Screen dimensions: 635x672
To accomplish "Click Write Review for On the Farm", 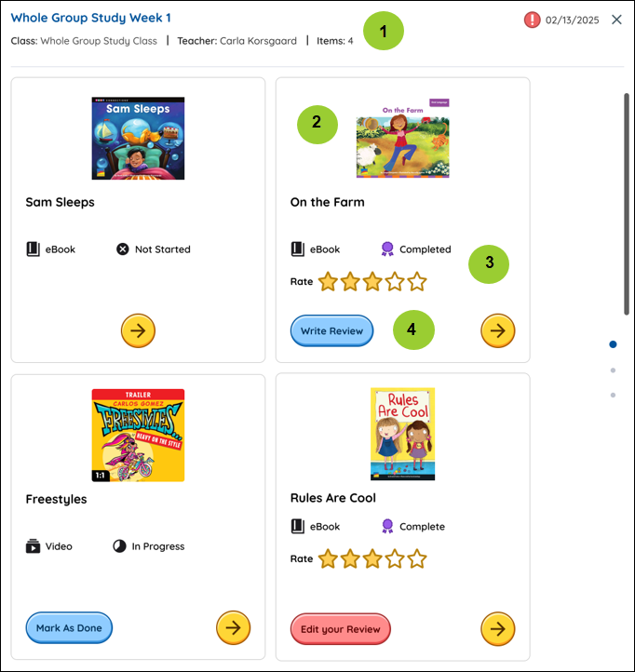I will pyautogui.click(x=331, y=330).
